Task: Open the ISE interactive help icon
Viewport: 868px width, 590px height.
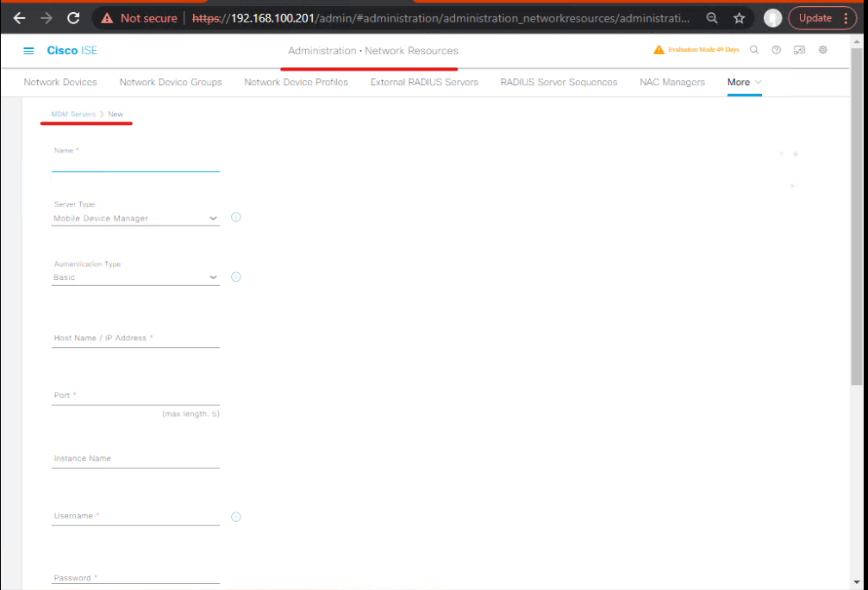Action: [799, 50]
